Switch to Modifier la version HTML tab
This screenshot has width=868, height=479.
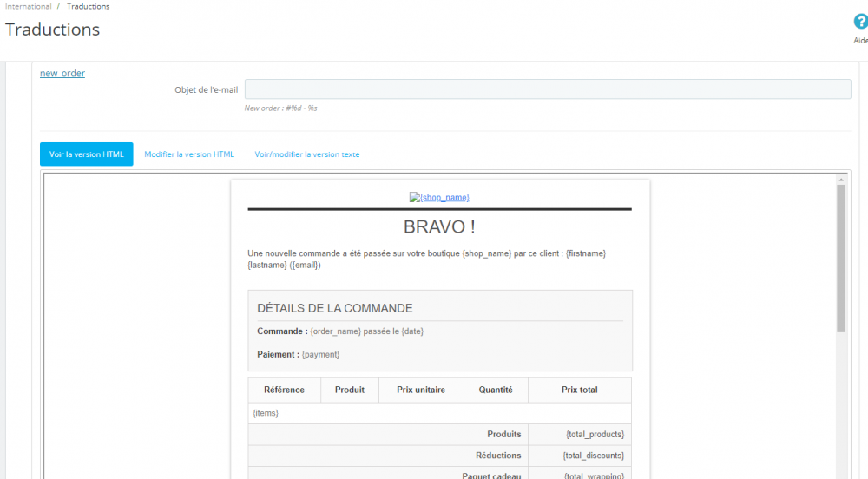point(189,154)
